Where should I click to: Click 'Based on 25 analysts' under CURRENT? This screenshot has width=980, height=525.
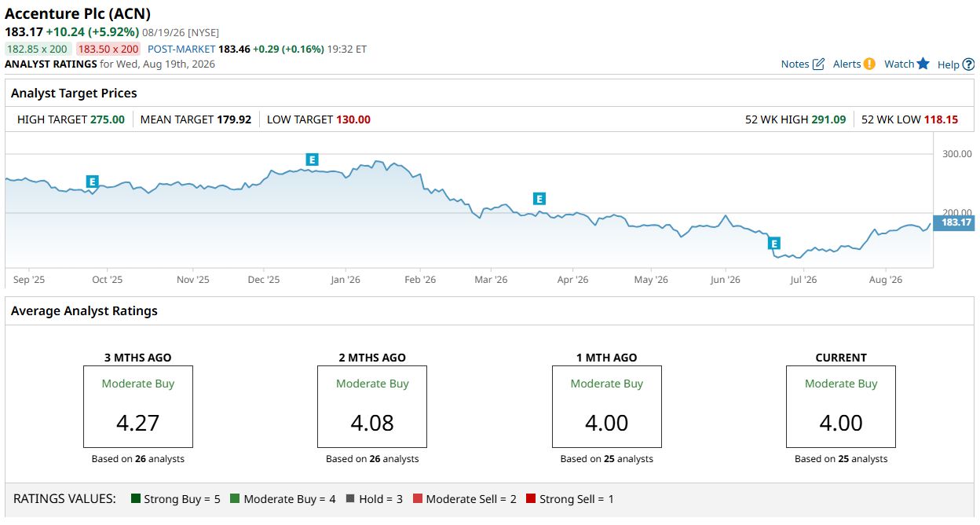tap(841, 459)
